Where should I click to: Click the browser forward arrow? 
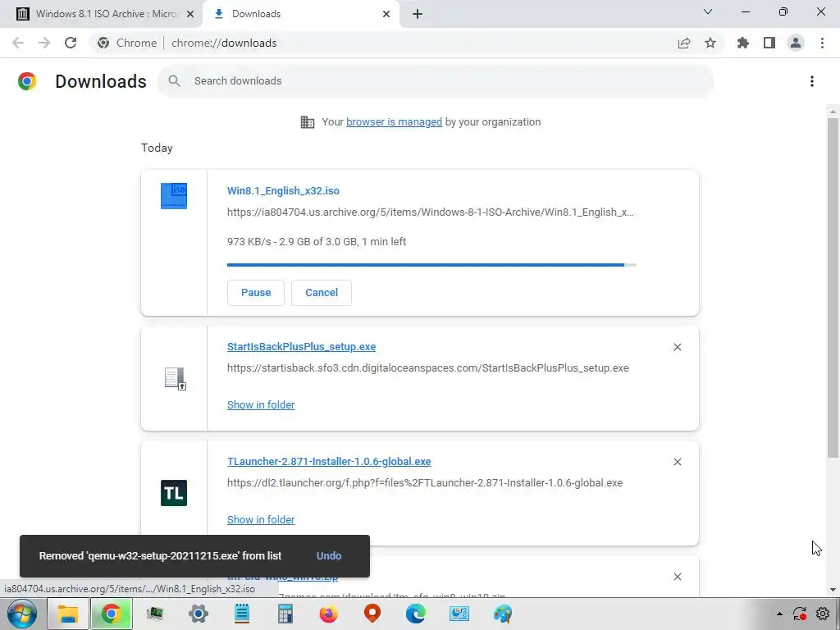tap(44, 43)
